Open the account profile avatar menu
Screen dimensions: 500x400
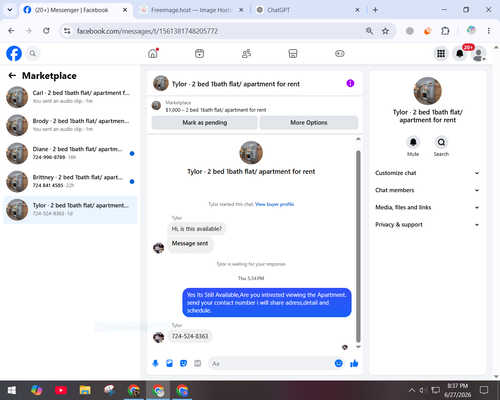479,54
